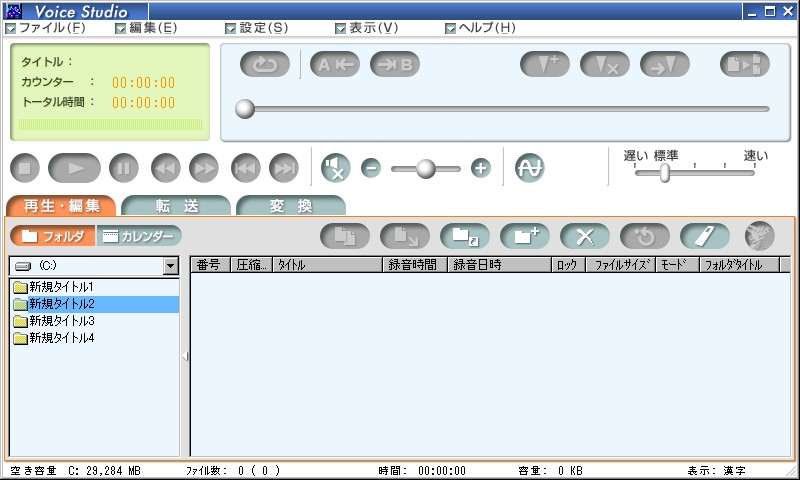Sort by 録音時間 column header

[x=415, y=265]
